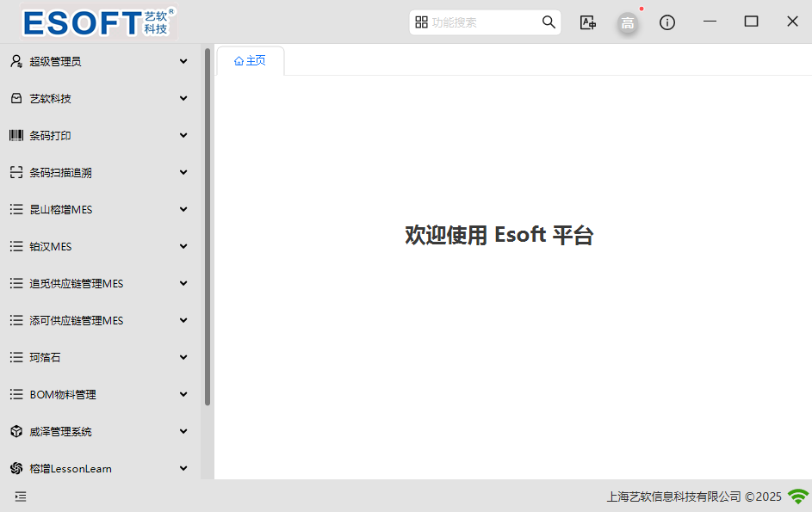This screenshot has height=512, width=812.
Task: Click the 高 avatar with red notification dot
Action: (628, 22)
